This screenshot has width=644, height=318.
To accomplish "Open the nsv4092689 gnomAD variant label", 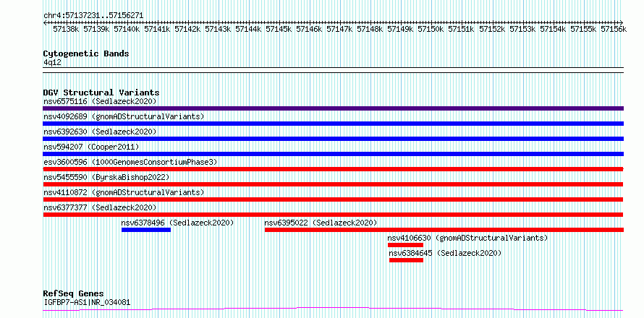I will (x=124, y=116).
